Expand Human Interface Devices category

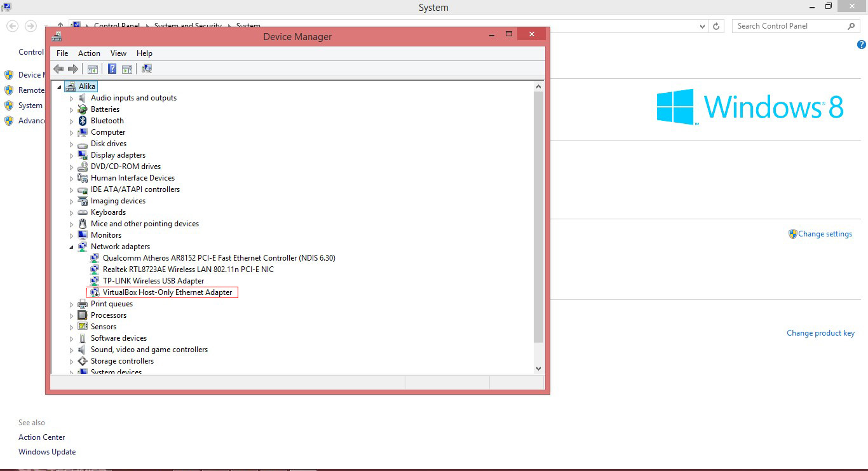click(x=72, y=179)
